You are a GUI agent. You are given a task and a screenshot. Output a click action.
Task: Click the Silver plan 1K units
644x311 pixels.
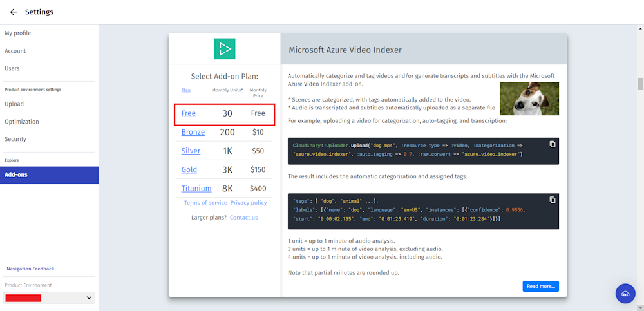pos(227,151)
